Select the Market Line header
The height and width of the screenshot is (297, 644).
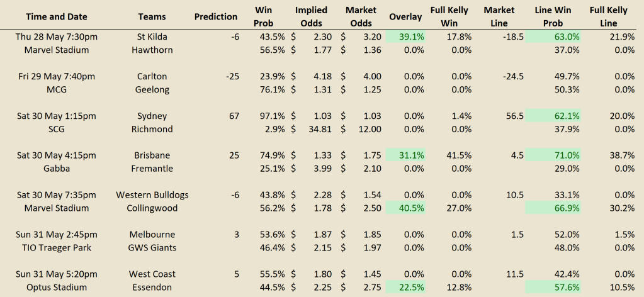499,16
